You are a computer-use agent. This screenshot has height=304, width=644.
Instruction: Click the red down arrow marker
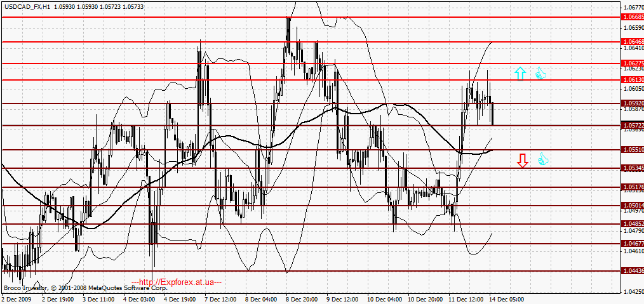point(522,161)
